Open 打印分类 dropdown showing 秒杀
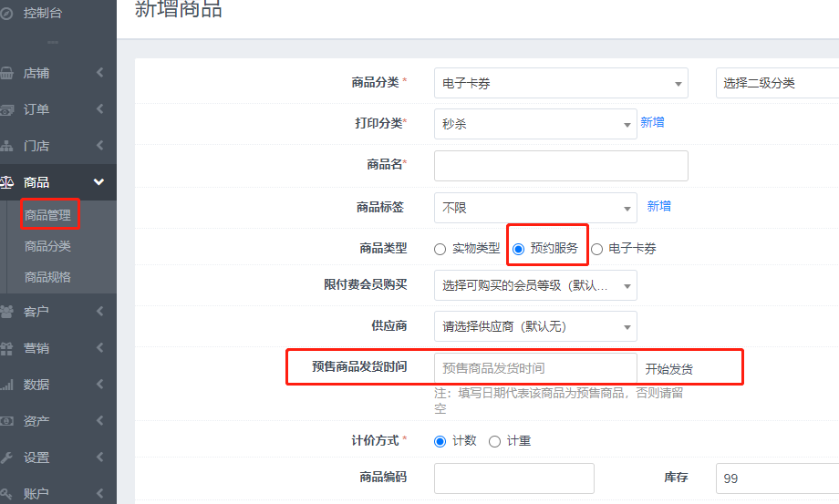This screenshot has width=839, height=504. (x=535, y=124)
